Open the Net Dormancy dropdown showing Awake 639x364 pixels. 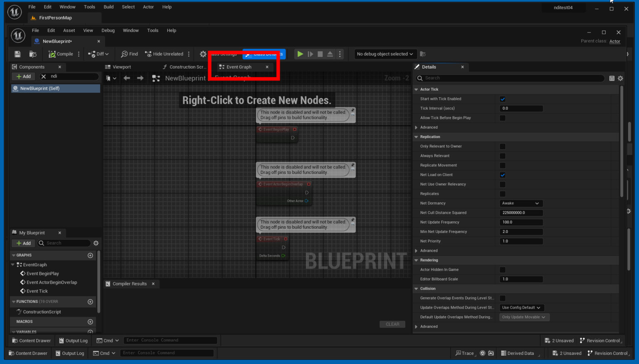521,203
